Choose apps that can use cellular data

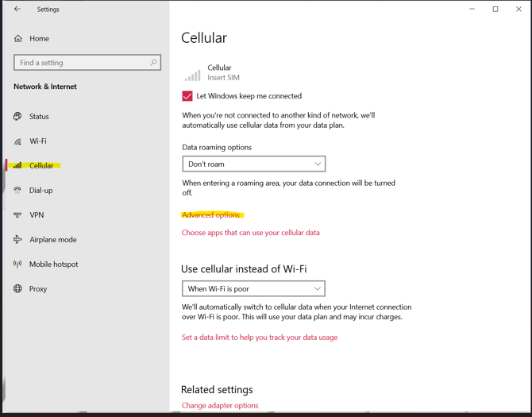[x=251, y=233]
